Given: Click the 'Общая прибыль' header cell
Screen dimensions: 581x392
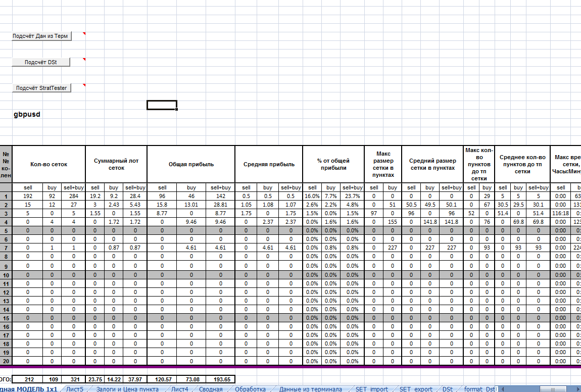Looking at the screenshot, I should tap(191, 164).
